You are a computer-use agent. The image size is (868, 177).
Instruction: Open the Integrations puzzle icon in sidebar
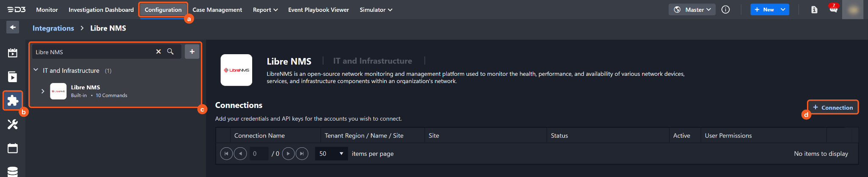(x=13, y=100)
